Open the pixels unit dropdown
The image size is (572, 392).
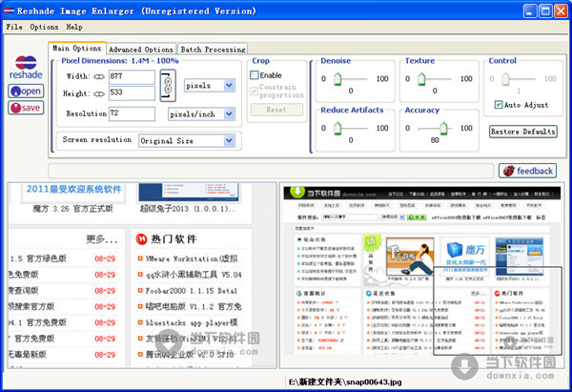[x=210, y=86]
